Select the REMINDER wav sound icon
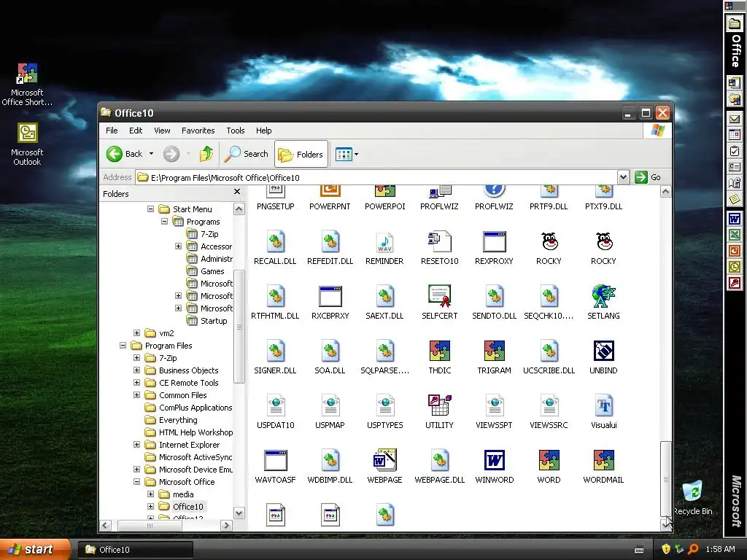The image size is (747, 560). pos(384,242)
